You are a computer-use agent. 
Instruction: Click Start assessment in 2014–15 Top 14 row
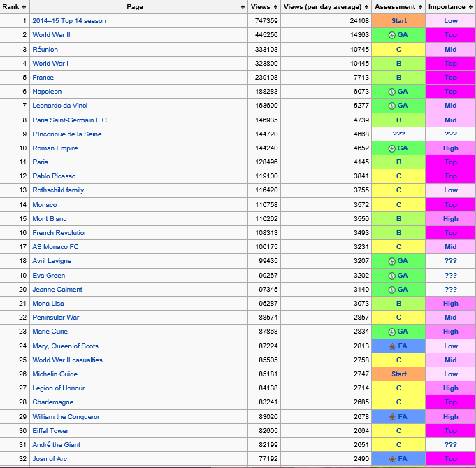[399, 21]
